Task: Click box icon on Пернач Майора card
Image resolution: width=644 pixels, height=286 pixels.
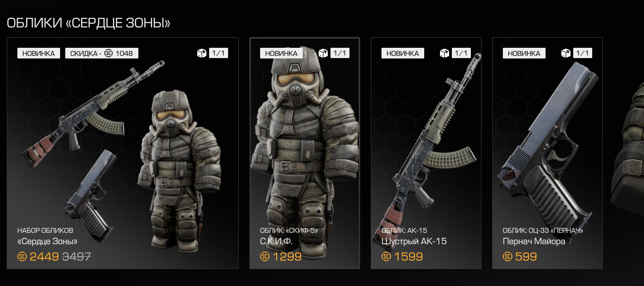Action: [566, 53]
